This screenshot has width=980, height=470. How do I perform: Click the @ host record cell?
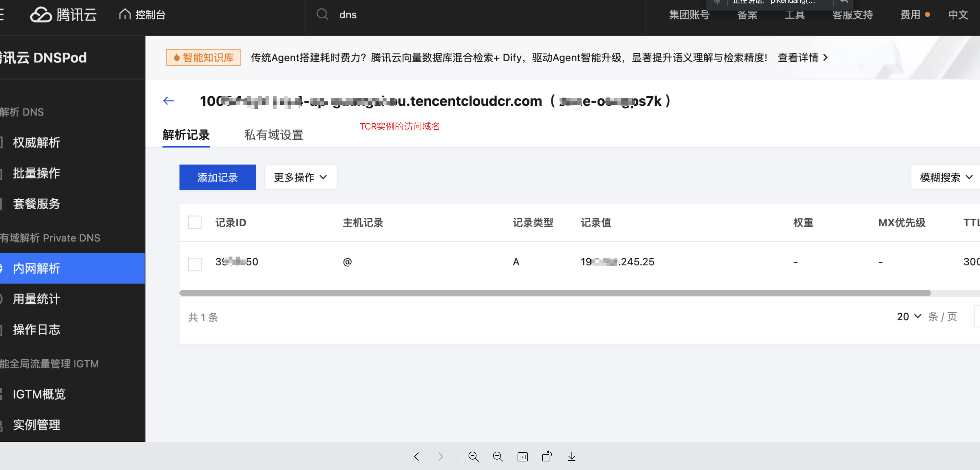click(347, 262)
